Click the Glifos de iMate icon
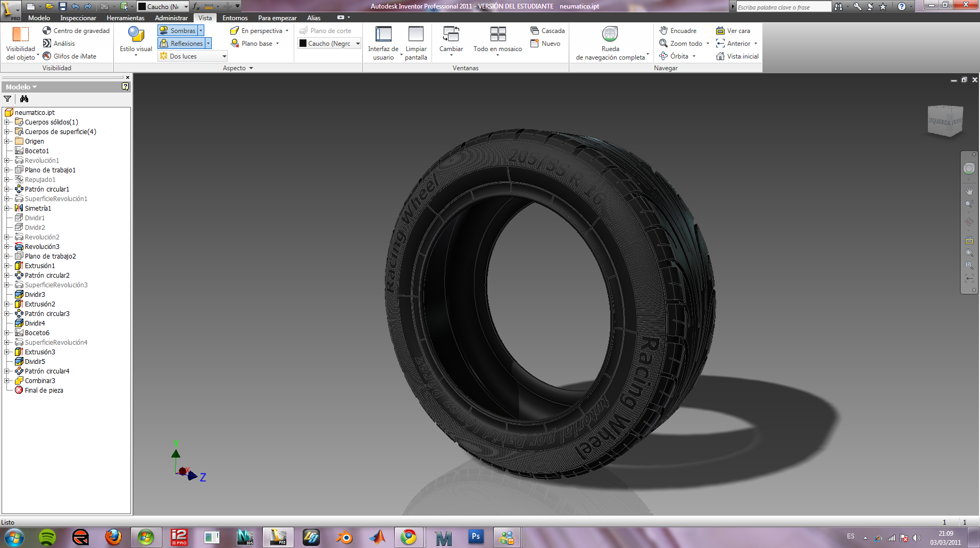980x548 pixels. pos(47,56)
